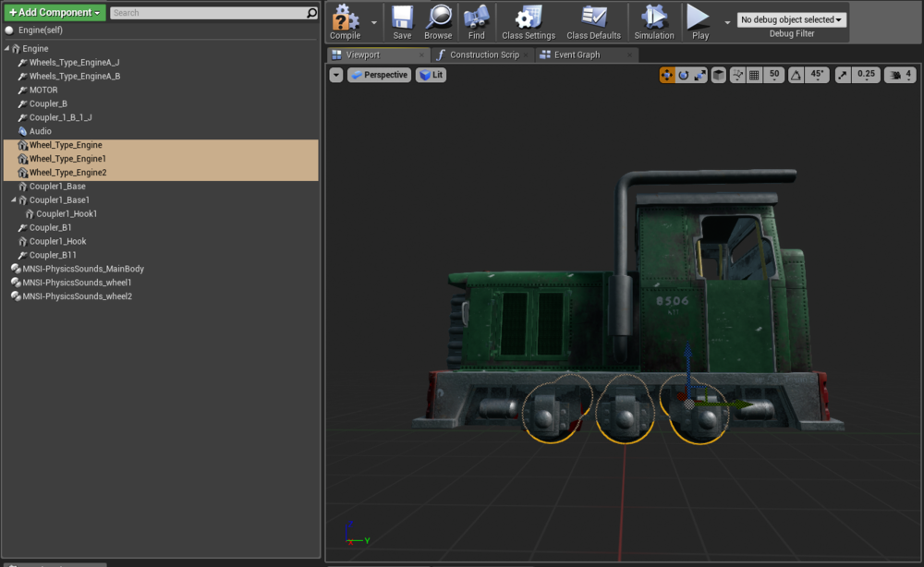Select the scale transform gizmo tool

click(x=700, y=75)
